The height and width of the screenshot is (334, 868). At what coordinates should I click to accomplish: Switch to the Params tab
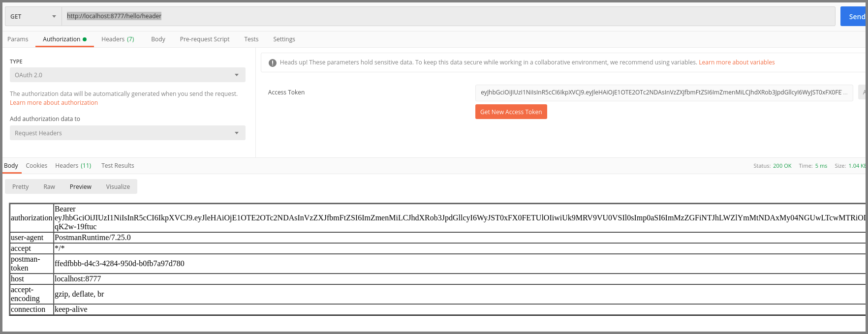[x=18, y=39]
